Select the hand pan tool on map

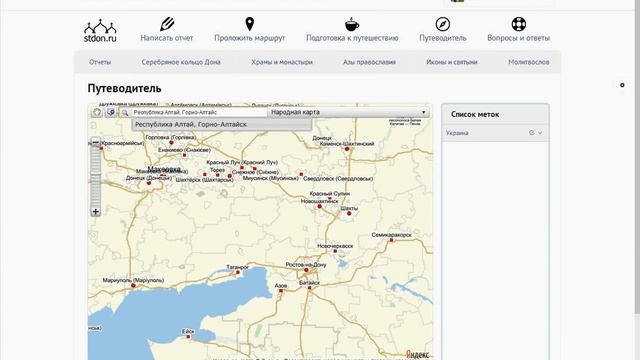point(97,112)
